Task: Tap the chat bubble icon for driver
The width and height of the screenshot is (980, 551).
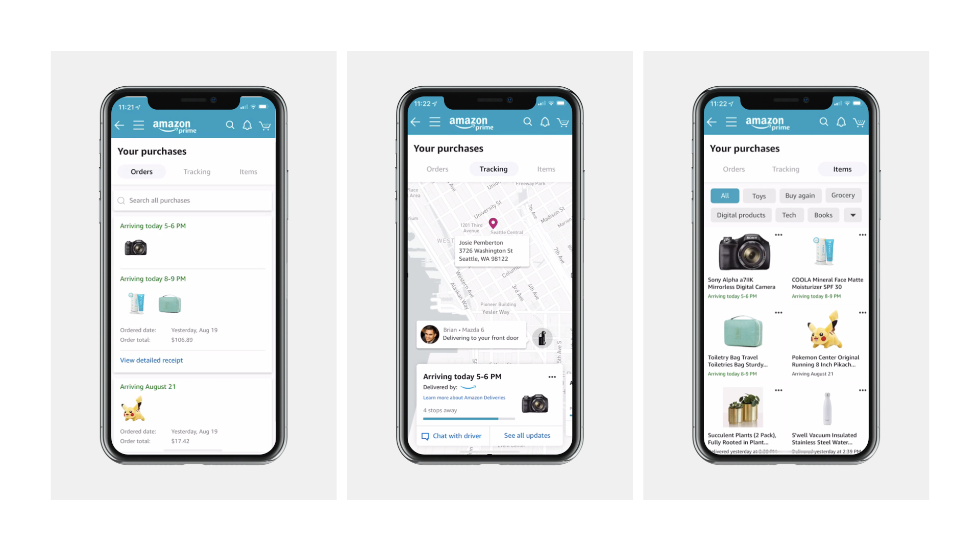Action: pyautogui.click(x=425, y=435)
